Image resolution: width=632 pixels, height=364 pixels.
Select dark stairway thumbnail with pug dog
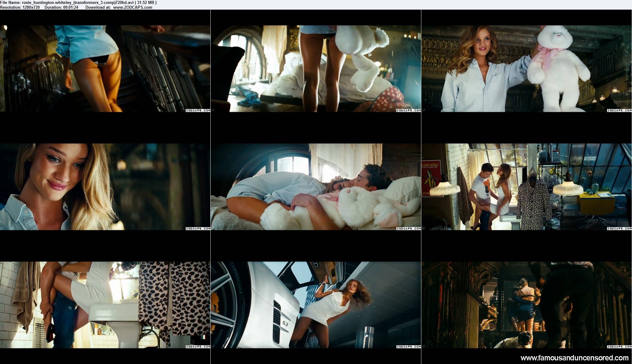click(526, 305)
